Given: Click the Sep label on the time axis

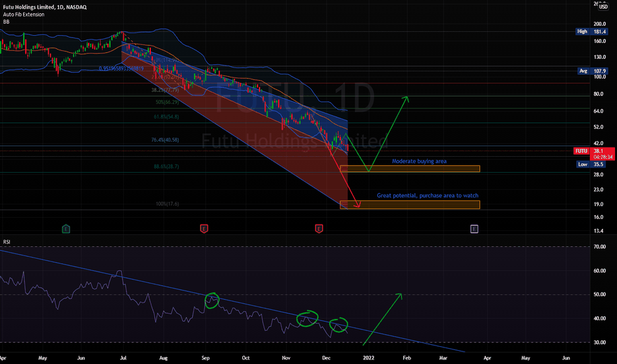Looking at the screenshot, I should [205, 358].
